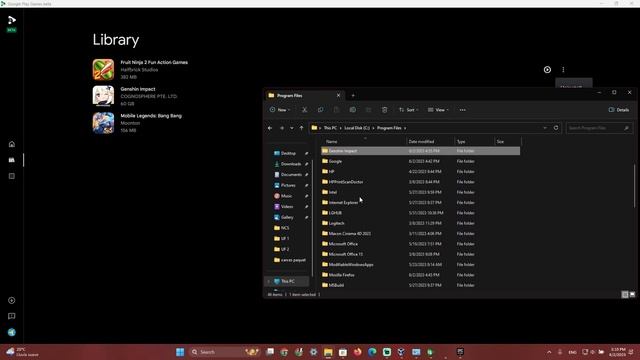Open the feedback icon in Play Games sidebar
Screen dimensions: 640x360
(12, 316)
